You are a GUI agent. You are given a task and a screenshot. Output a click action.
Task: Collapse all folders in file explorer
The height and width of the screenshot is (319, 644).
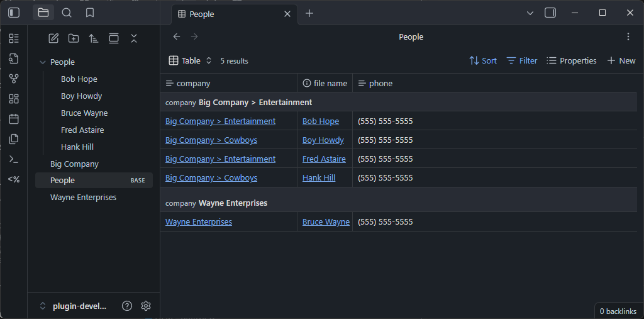coord(134,38)
